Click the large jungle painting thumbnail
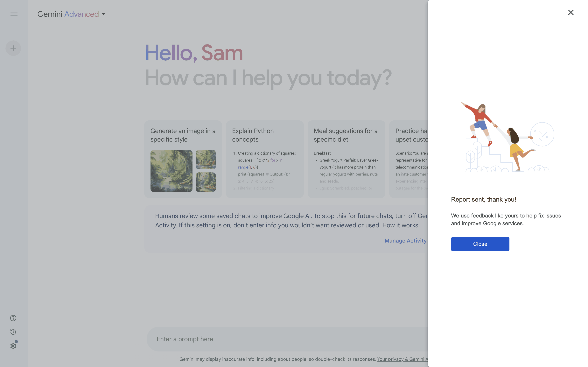Screen dimensions: 588x367 point(171,171)
